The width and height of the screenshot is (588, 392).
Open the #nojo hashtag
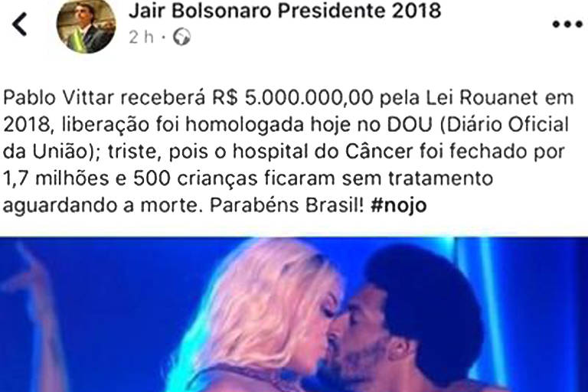pos(399,205)
